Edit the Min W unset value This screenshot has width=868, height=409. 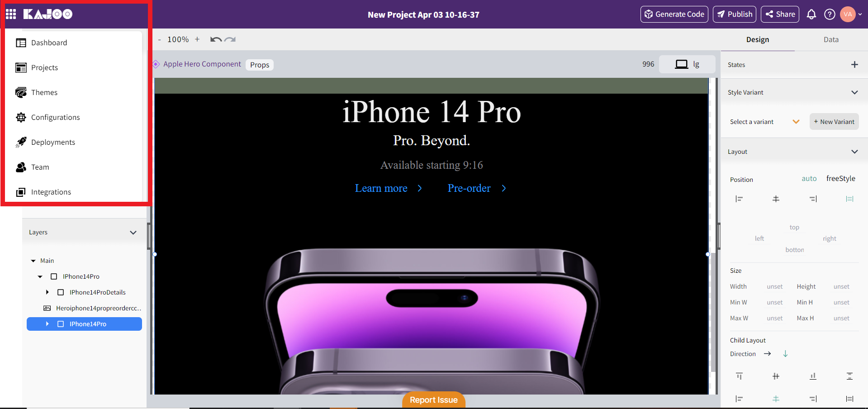[774, 303]
